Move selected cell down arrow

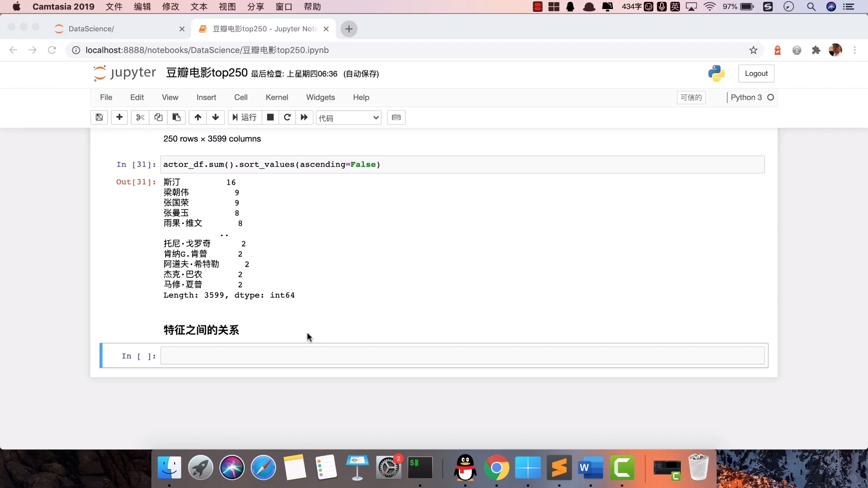216,117
